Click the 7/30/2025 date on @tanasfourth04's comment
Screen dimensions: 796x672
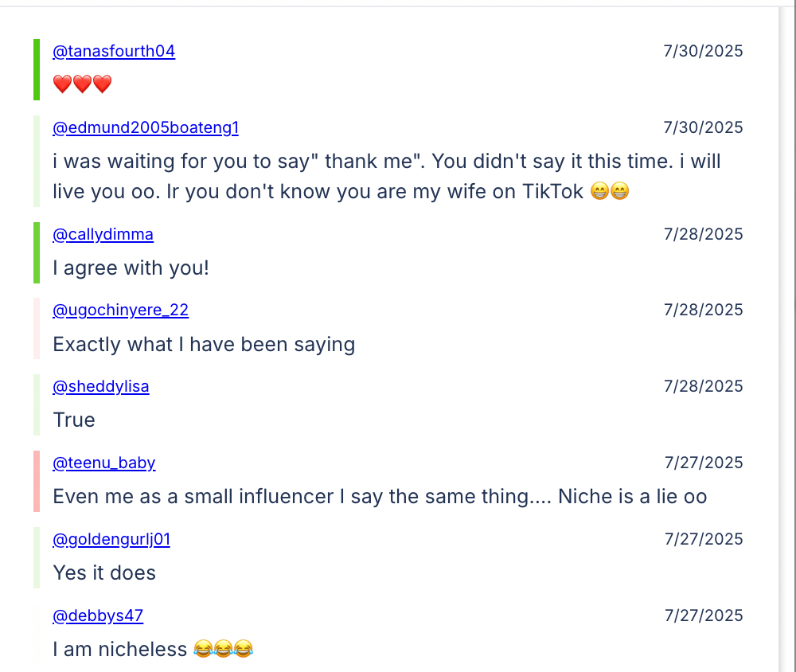point(703,52)
